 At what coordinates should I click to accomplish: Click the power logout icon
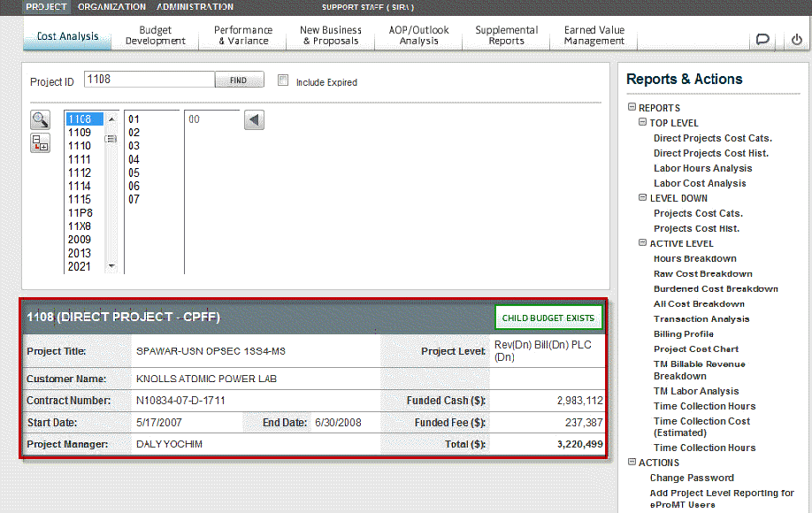796,40
